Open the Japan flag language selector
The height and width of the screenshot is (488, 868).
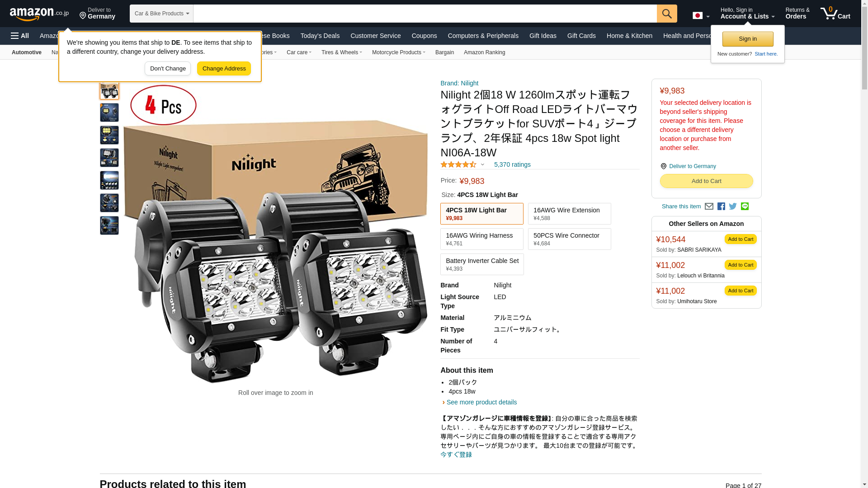click(x=701, y=16)
